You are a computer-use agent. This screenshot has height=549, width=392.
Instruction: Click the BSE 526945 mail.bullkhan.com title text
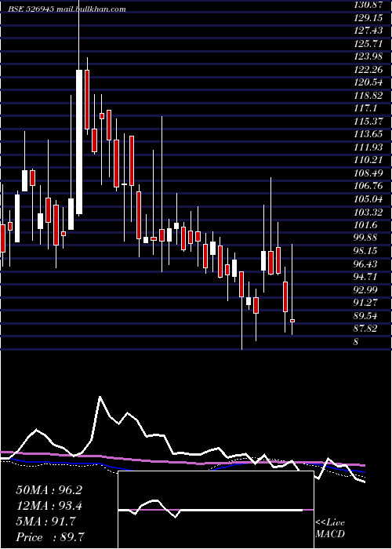[67, 9]
